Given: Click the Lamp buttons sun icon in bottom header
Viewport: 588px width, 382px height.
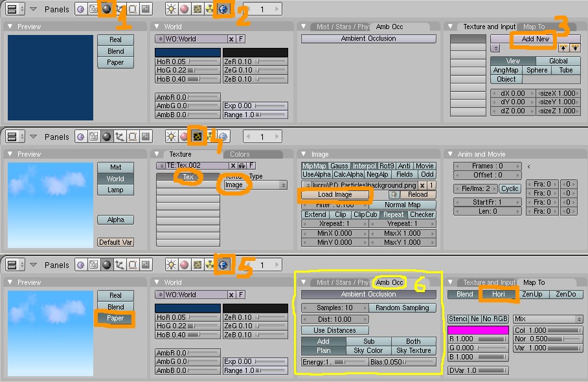Looking at the screenshot, I should click(x=172, y=264).
